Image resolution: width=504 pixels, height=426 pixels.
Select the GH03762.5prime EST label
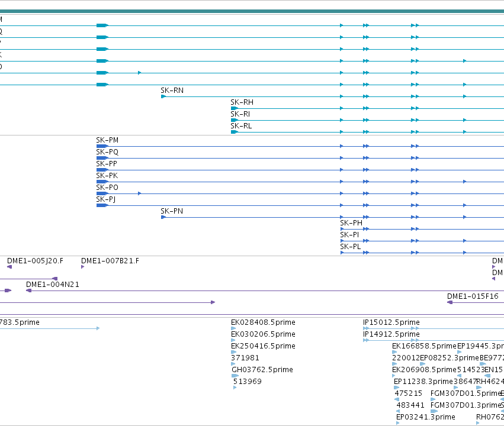tap(262, 370)
